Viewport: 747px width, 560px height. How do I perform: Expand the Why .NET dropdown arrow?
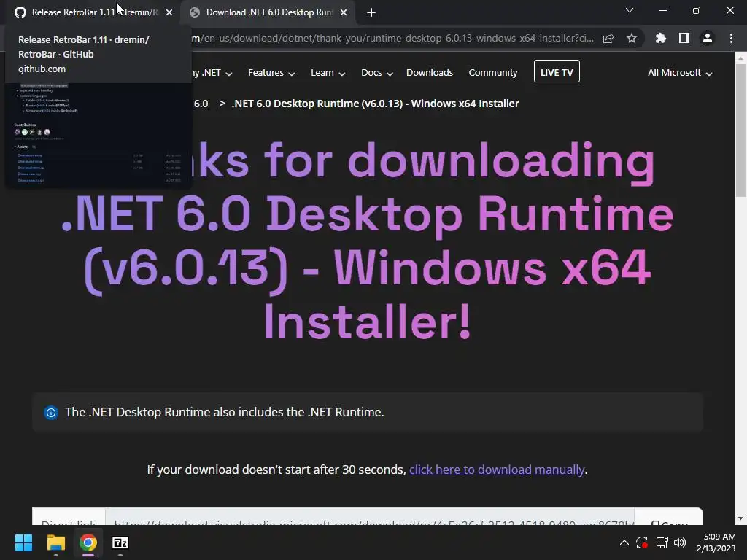tap(229, 74)
